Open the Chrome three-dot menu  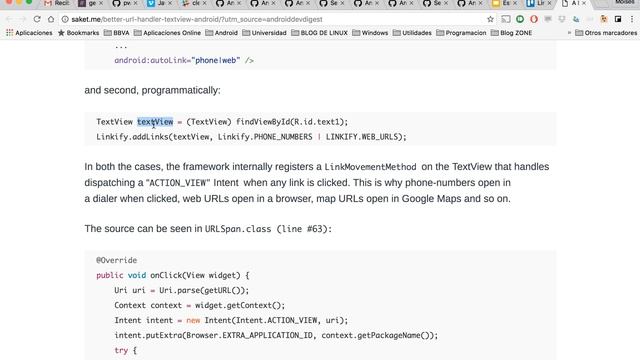(632, 19)
